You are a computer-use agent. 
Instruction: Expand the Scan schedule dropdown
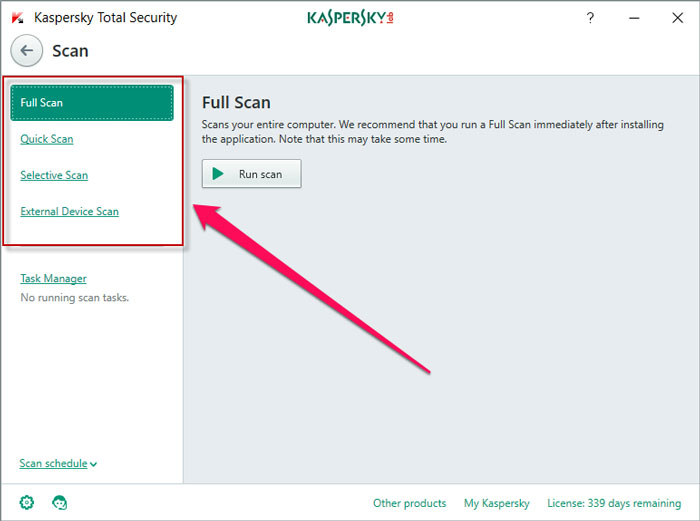pos(58,463)
